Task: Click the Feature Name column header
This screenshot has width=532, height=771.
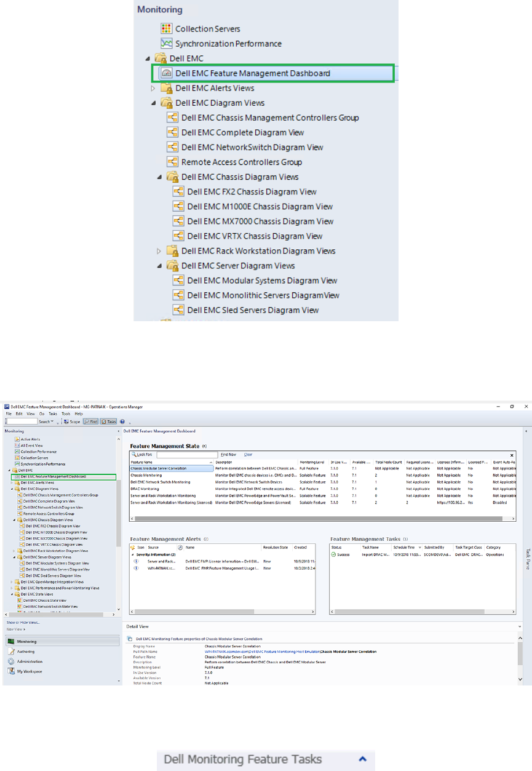Action: (x=171, y=461)
